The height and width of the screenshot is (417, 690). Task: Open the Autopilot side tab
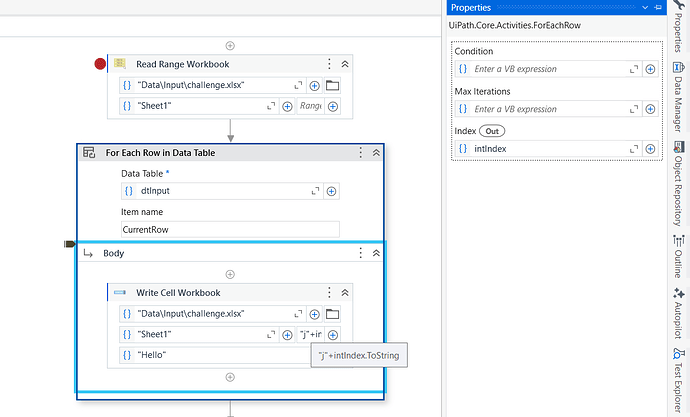[x=679, y=313]
